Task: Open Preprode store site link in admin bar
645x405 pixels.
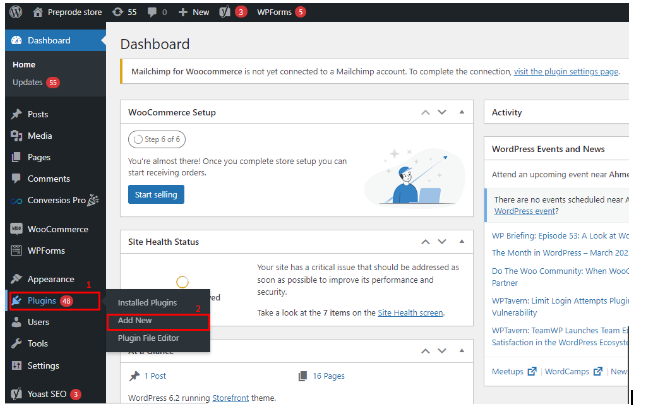Action: click(67, 12)
